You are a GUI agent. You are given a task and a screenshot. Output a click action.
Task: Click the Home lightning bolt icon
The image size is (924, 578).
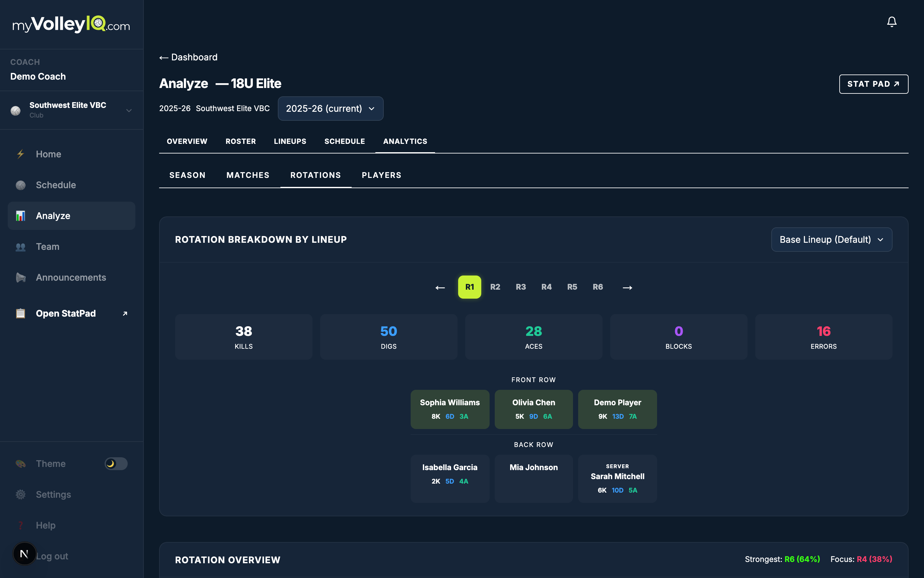21,154
